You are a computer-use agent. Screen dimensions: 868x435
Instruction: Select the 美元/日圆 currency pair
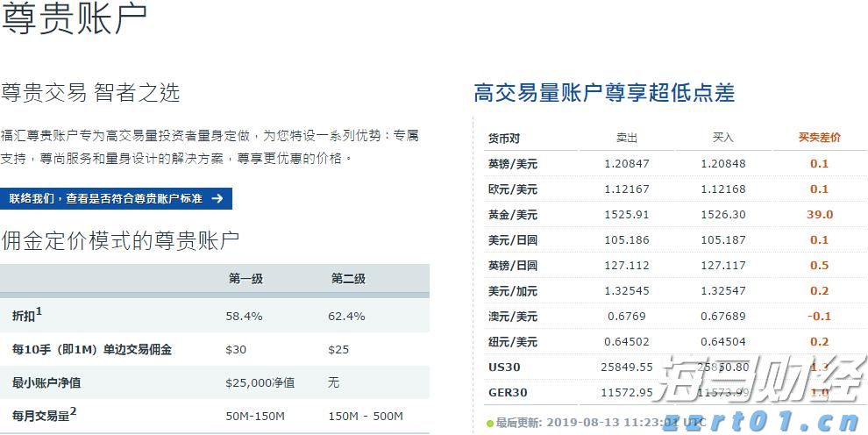coord(513,240)
